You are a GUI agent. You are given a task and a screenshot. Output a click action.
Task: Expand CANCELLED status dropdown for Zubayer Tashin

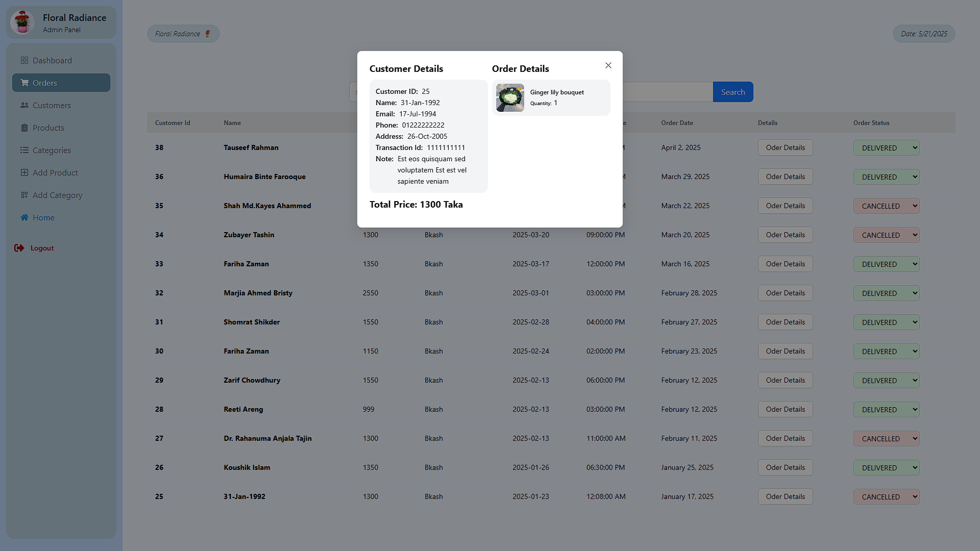coord(886,235)
